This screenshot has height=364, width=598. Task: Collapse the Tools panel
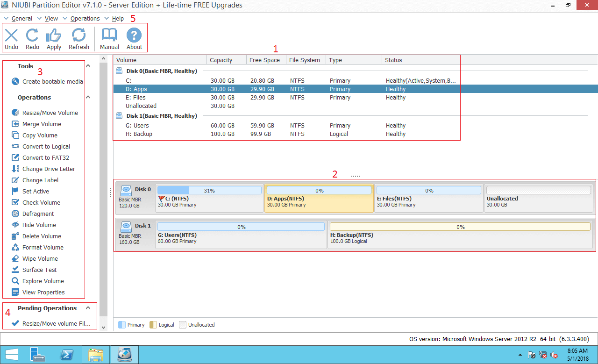[88, 66]
